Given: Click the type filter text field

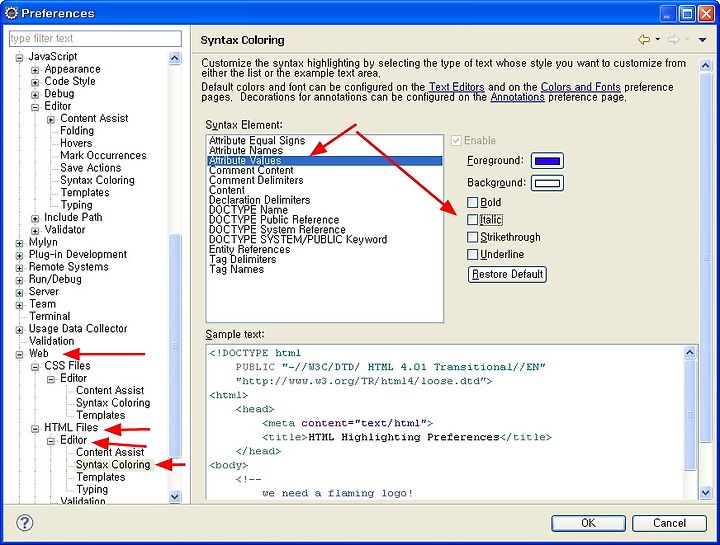Looking at the screenshot, I should coord(96,38).
